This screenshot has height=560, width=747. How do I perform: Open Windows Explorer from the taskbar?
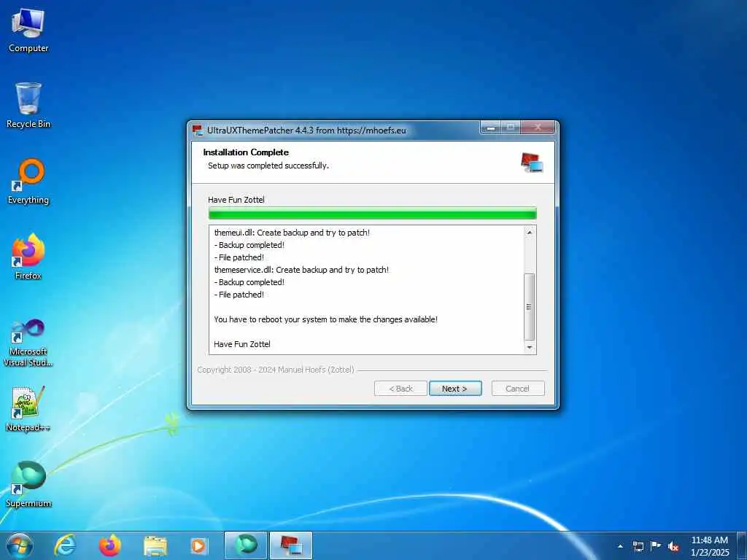click(155, 546)
